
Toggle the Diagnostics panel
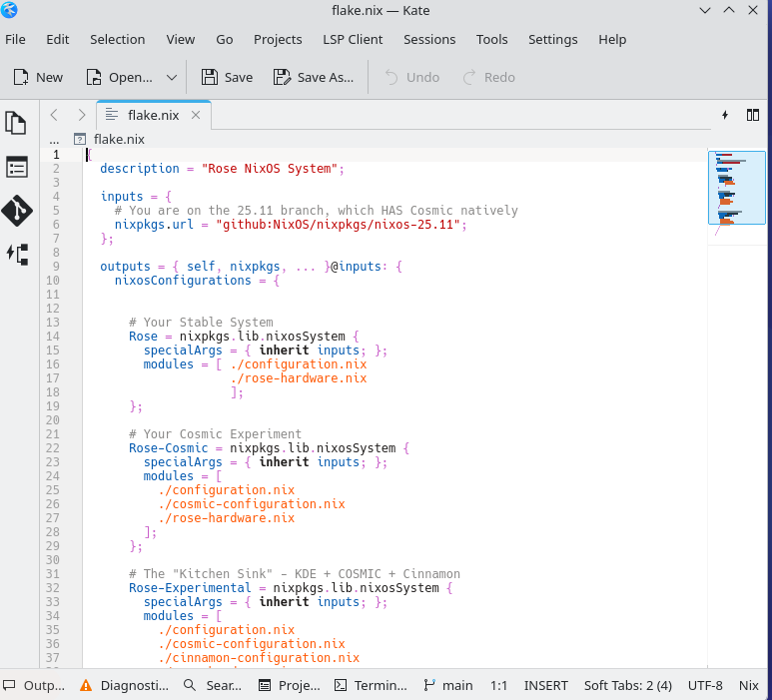(125, 685)
